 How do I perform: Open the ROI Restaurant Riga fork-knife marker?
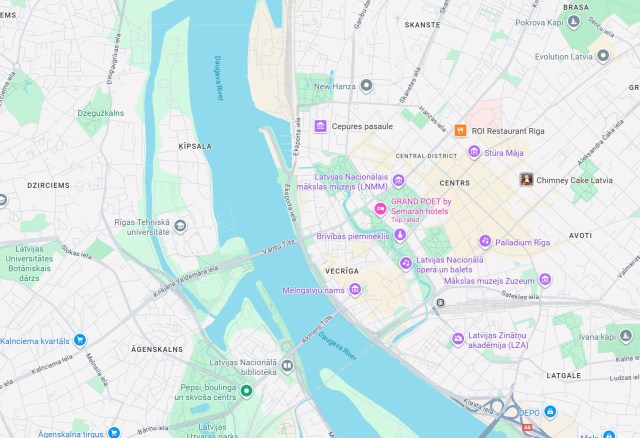point(460,131)
